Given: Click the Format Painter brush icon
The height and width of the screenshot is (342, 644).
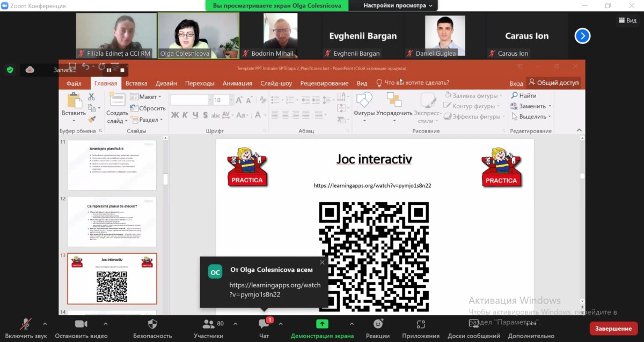Looking at the screenshot, I should (91, 120).
